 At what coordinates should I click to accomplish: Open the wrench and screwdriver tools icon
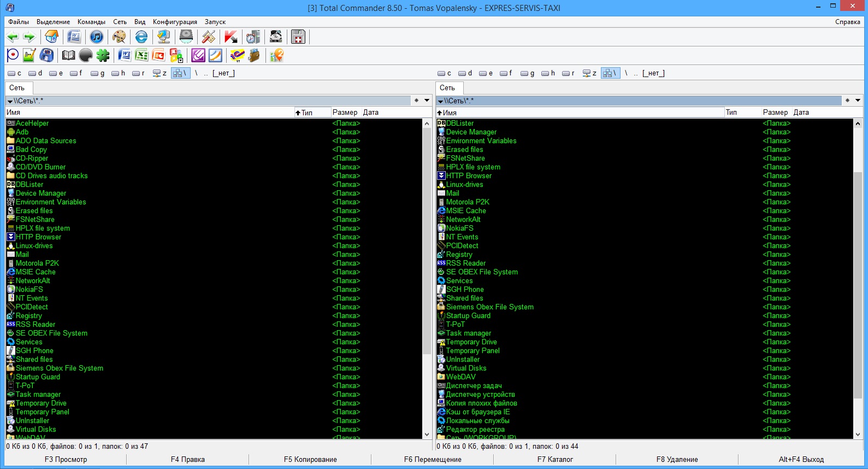[209, 37]
